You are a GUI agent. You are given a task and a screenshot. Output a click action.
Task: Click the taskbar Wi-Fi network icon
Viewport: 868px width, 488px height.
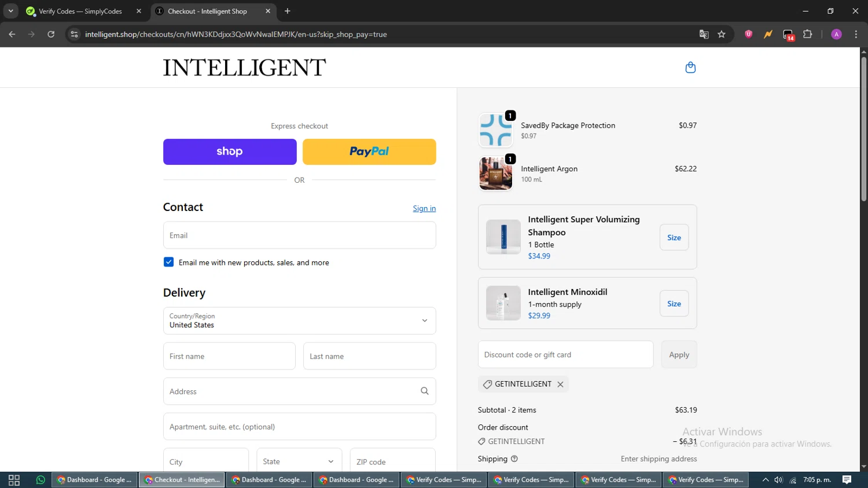(x=793, y=480)
